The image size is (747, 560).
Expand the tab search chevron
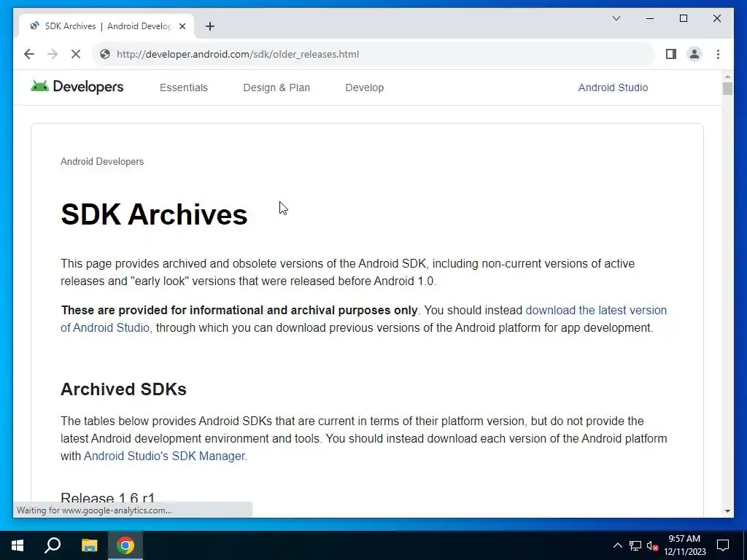(x=616, y=18)
